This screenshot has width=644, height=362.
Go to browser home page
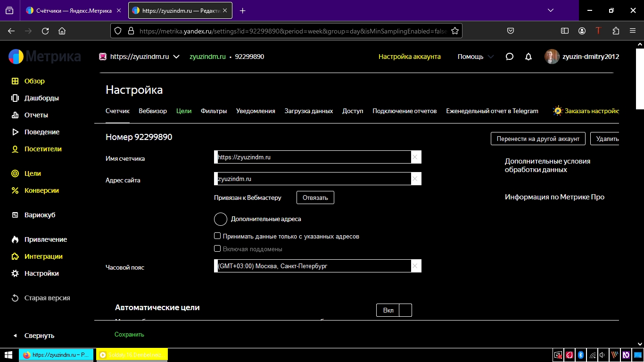point(62,31)
